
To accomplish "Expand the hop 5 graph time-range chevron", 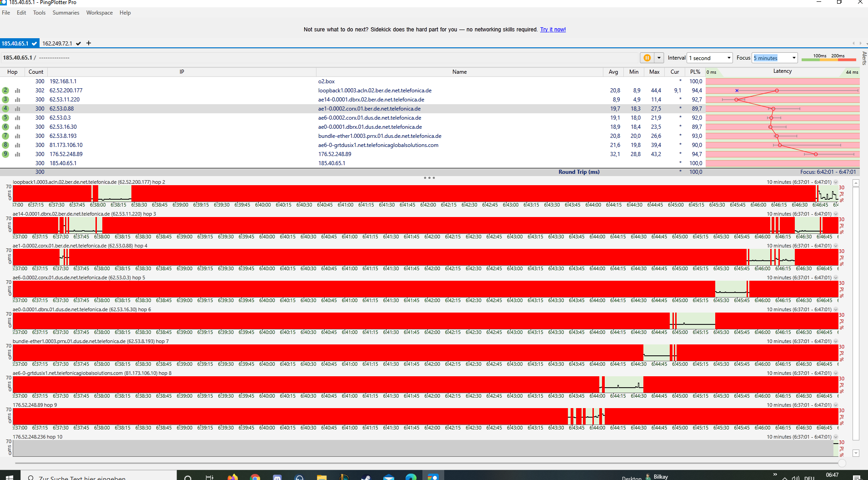I will coord(836,278).
